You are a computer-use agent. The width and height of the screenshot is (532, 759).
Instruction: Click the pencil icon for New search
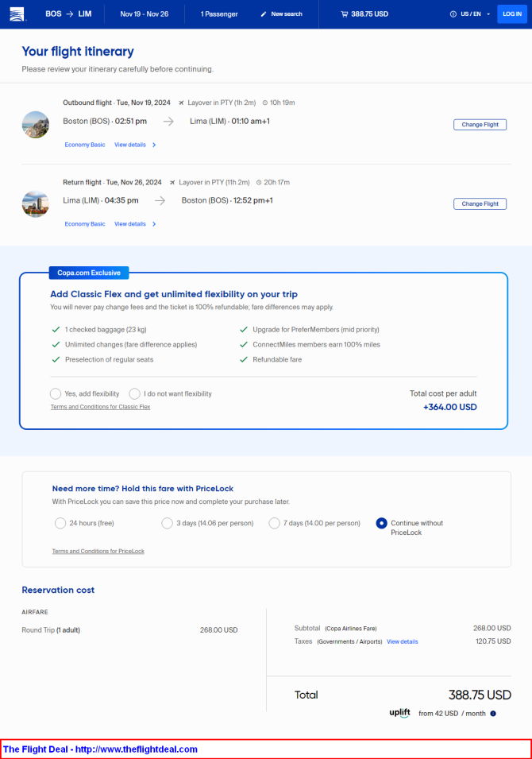[263, 14]
